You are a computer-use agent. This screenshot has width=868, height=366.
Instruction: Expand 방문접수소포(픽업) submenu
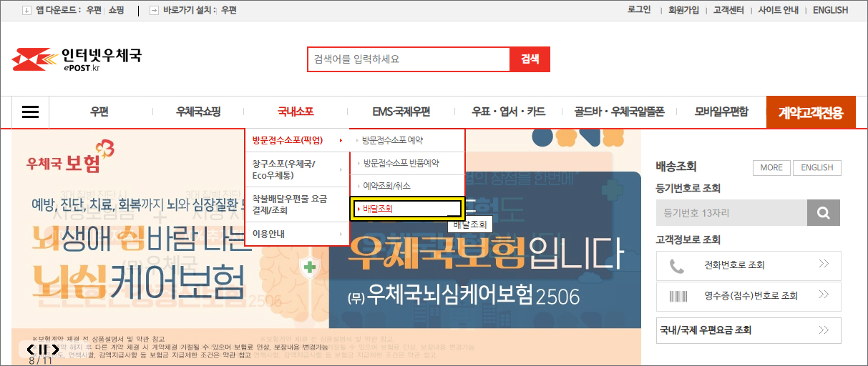[297, 140]
